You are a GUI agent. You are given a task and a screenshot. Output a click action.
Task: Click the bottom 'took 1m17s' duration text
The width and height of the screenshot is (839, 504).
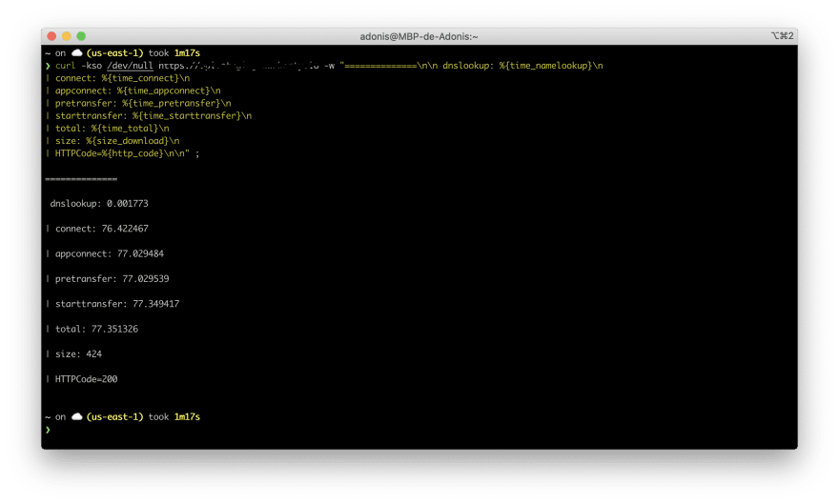pyautogui.click(x=174, y=416)
